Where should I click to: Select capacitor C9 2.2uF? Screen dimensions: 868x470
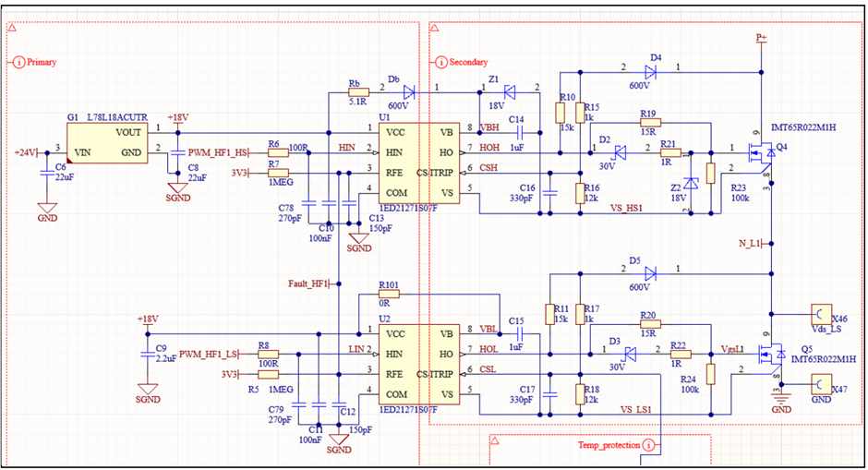click(x=147, y=355)
